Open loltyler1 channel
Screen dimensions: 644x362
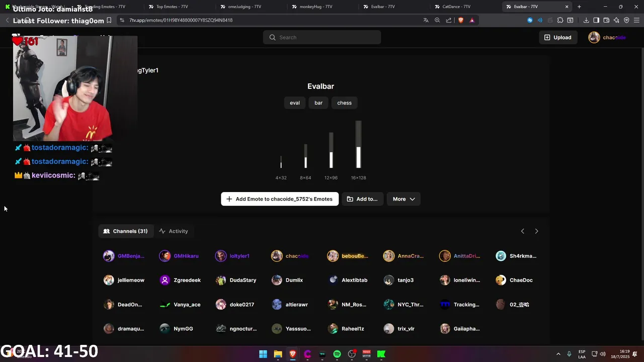click(232, 256)
